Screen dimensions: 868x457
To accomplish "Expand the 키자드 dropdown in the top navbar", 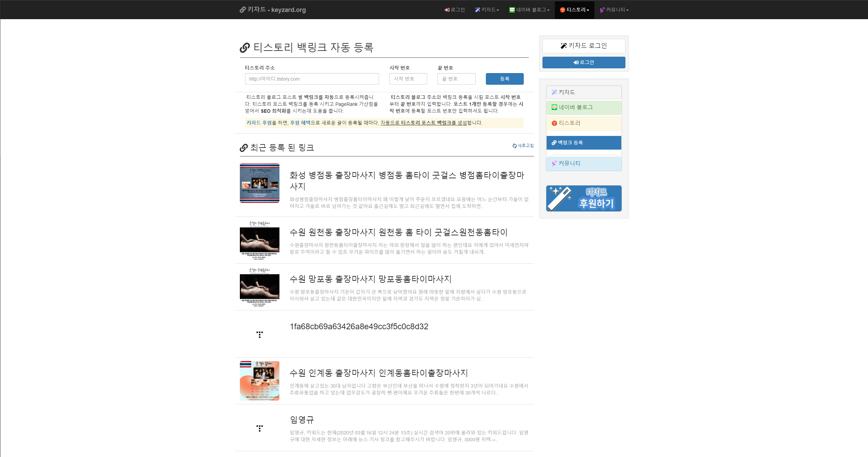I will 487,10.
